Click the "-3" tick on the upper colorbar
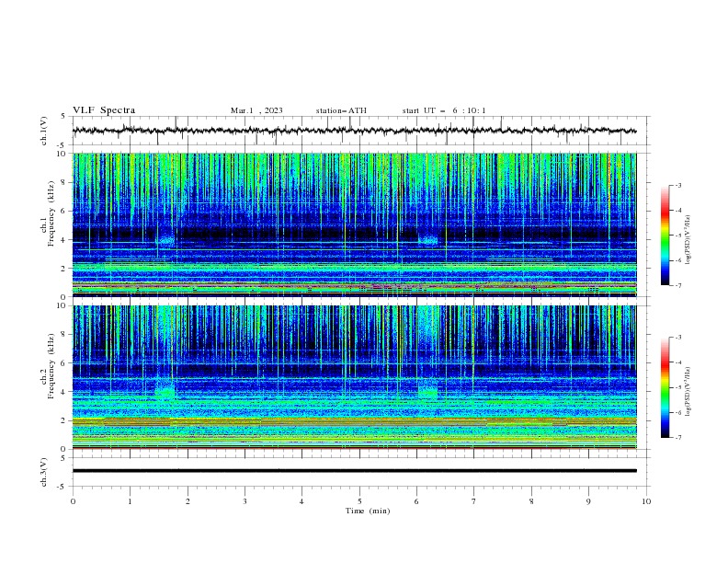728x563 pixels. click(677, 185)
